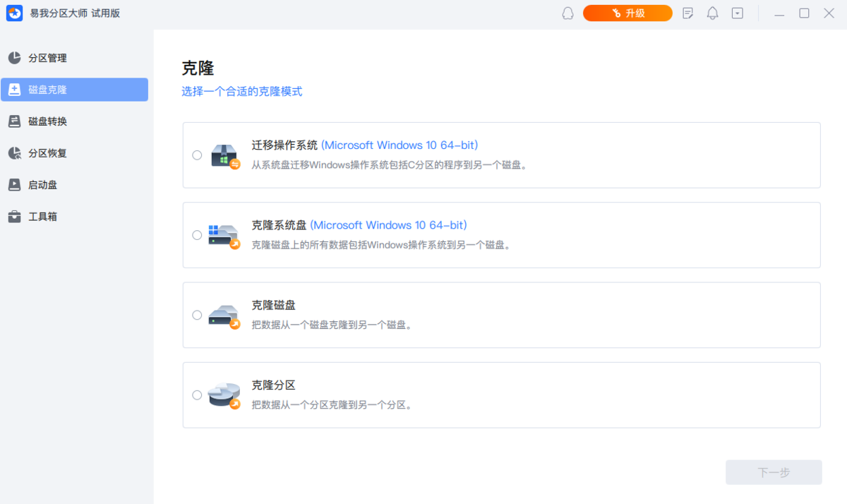Open the 磁盘克隆 panel icon
This screenshot has width=847, height=504.
[x=13, y=90]
